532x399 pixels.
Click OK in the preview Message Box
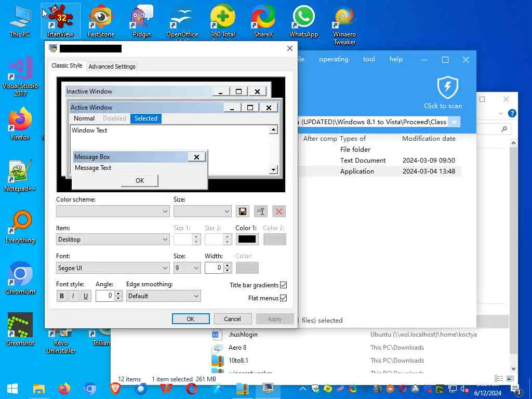[x=140, y=180]
